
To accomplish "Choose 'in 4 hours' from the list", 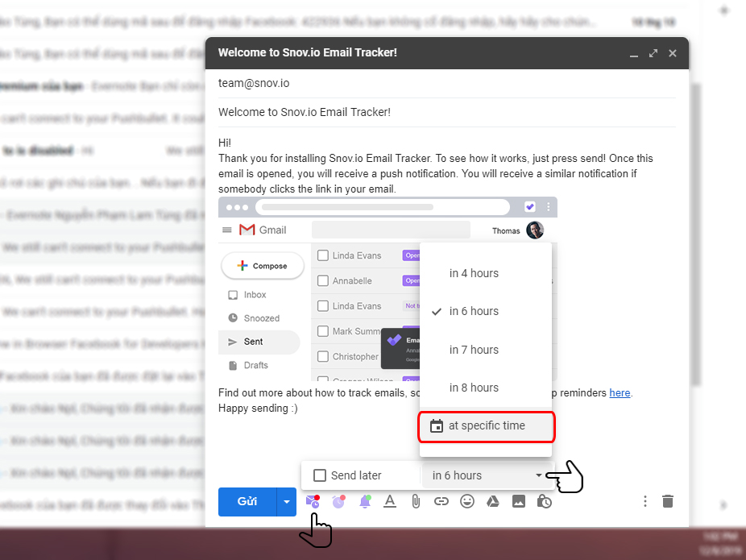I will (x=485, y=273).
